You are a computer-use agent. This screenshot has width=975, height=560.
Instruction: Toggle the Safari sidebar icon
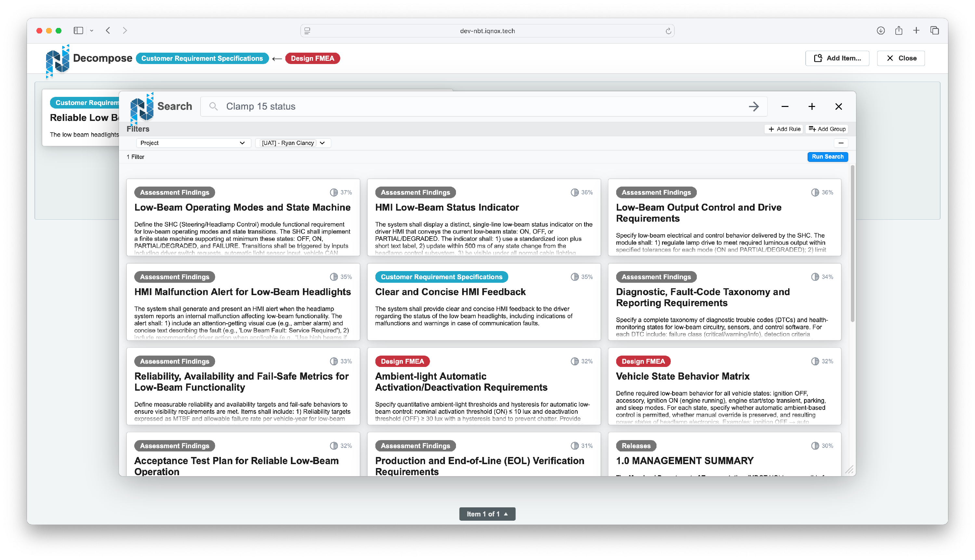(78, 30)
